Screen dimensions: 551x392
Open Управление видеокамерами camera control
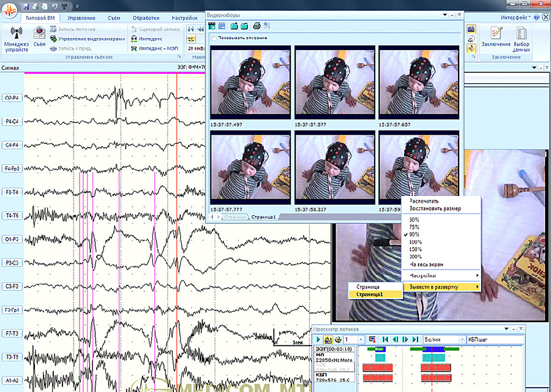pos(91,38)
